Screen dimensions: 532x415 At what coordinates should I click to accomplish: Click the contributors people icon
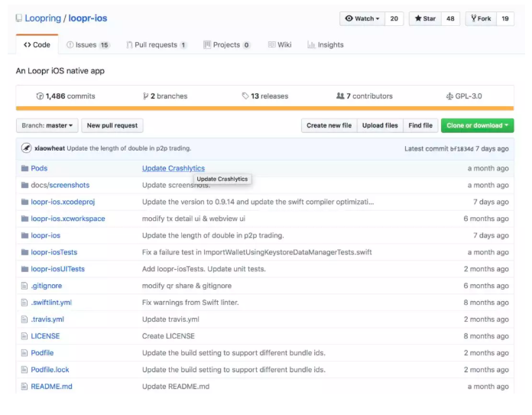coord(340,96)
